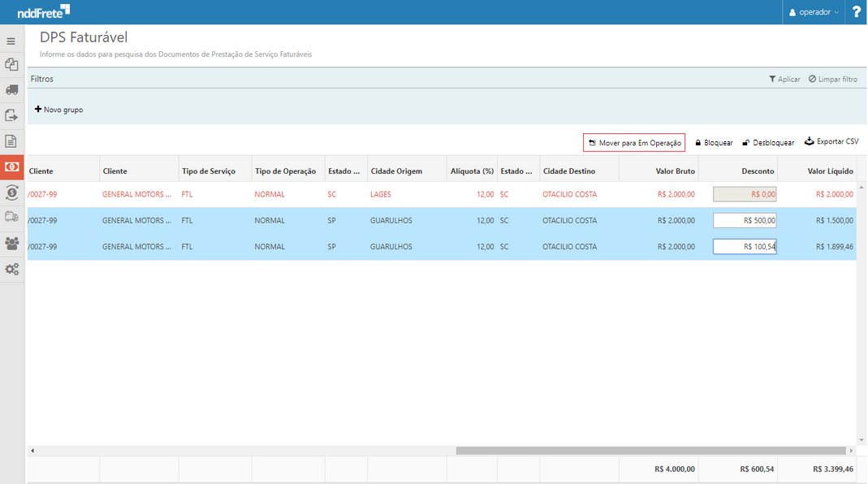Viewport: 868px width, 484px height.
Task: Apply filters with the Aplicar button
Action: point(784,80)
